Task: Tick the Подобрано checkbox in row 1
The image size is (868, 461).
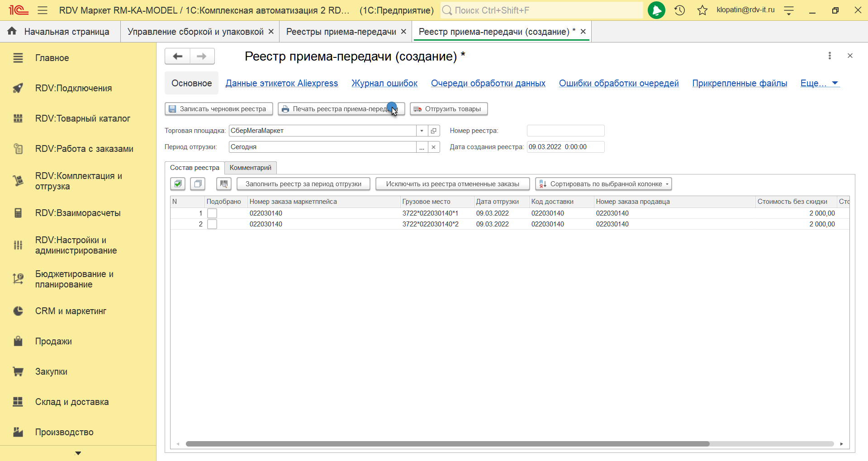Action: tap(212, 213)
